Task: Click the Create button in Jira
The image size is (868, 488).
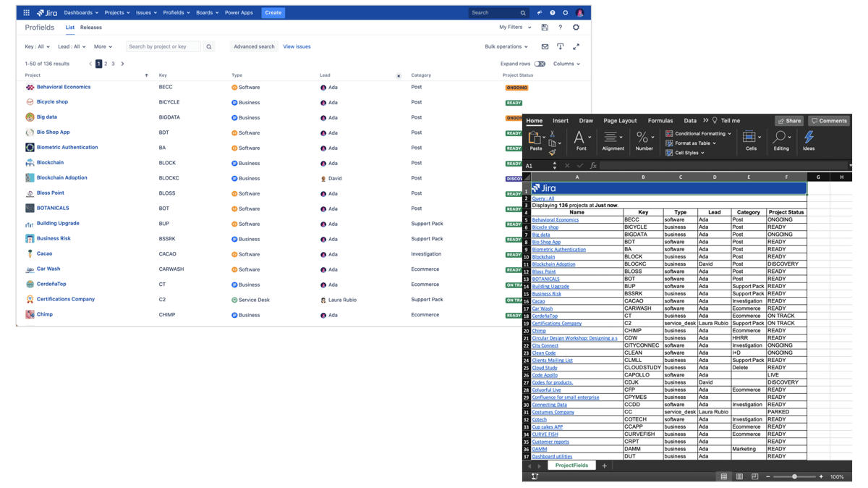Action: click(x=271, y=12)
